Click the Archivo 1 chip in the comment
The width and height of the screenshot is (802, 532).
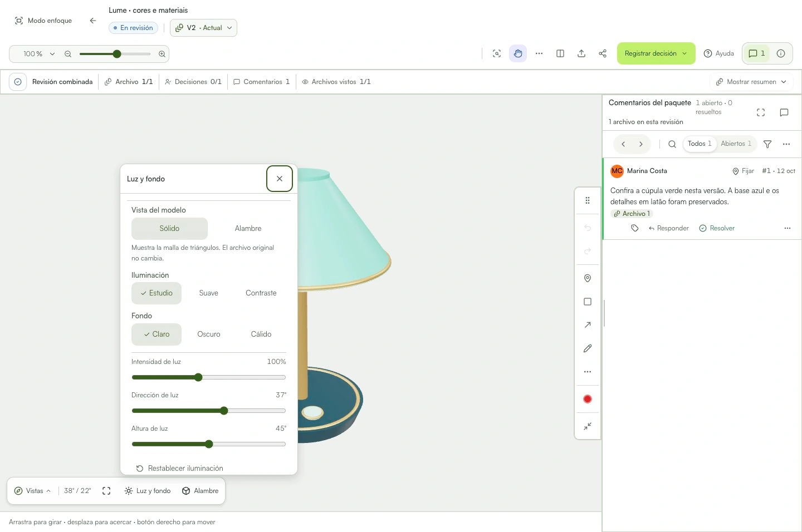pos(632,214)
